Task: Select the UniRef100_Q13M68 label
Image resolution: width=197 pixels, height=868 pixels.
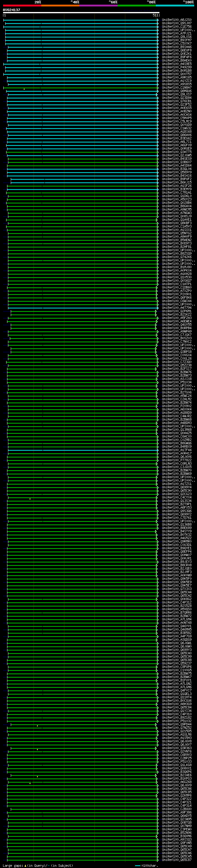Action: tap(176, 430)
